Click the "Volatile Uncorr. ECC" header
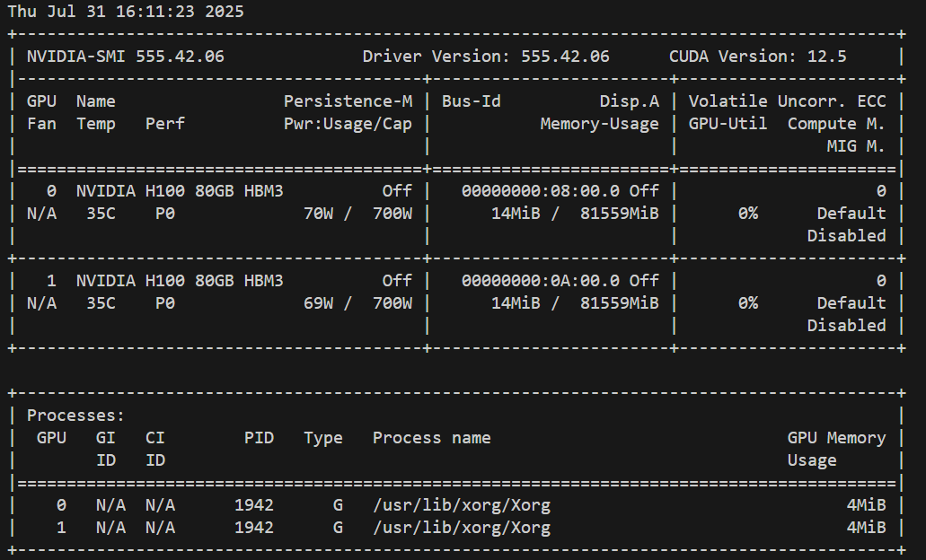926x560 pixels. click(x=787, y=101)
